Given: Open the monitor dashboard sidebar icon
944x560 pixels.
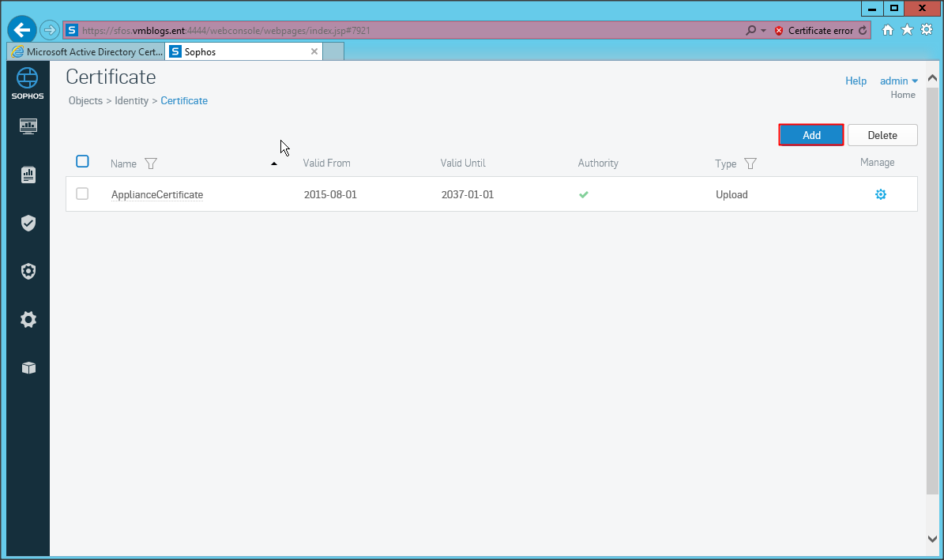Looking at the screenshot, I should coord(28,126).
